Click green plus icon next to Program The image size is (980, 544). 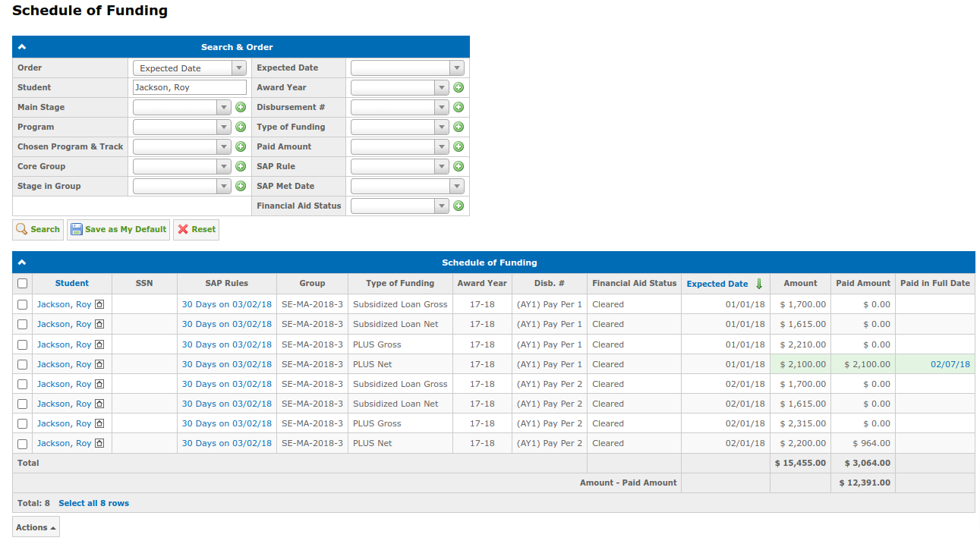[241, 127]
